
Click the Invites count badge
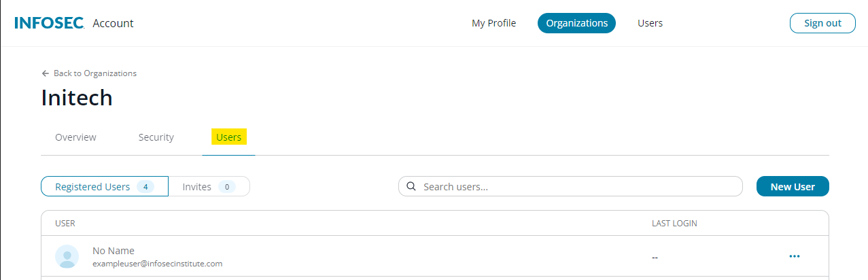point(226,187)
